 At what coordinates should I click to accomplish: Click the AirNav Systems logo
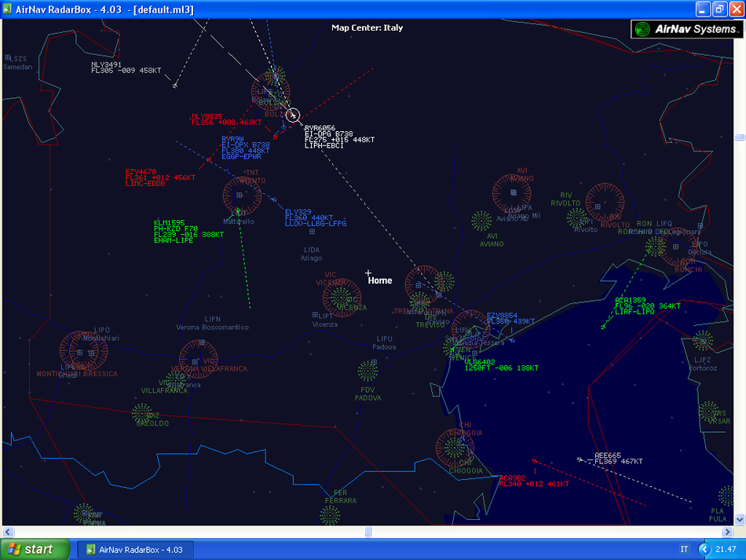[x=687, y=29]
